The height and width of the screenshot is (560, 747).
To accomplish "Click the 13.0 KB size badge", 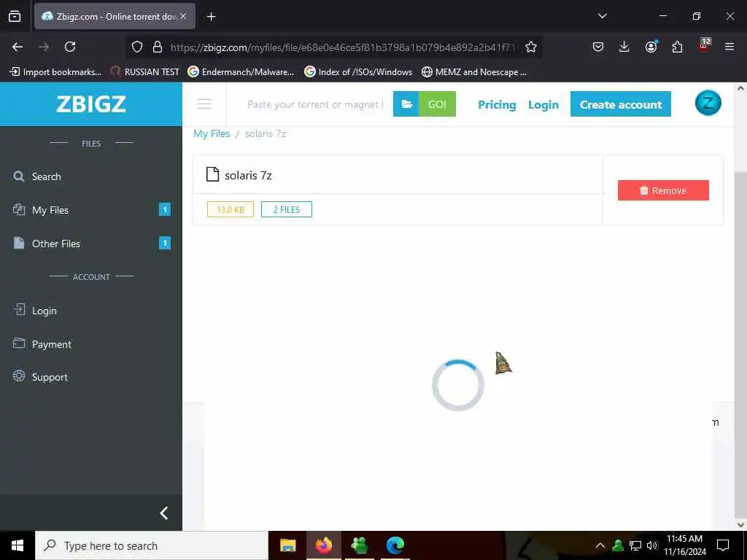I will pos(230,209).
